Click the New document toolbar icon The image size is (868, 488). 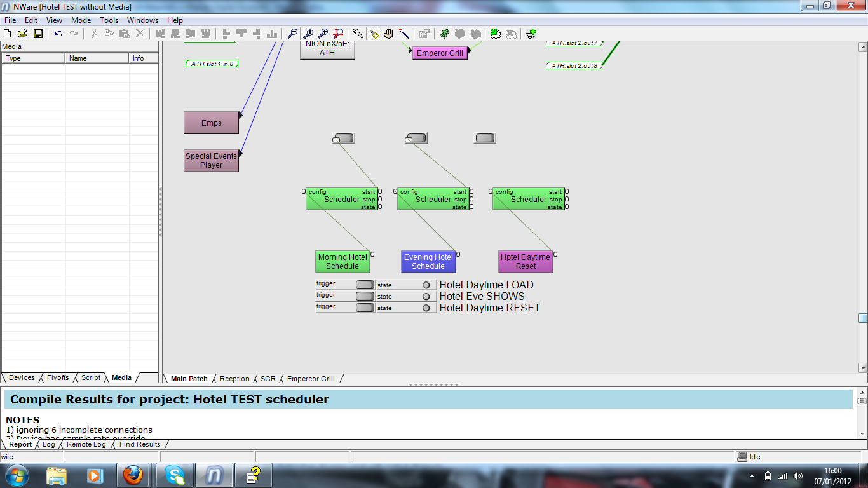click(8, 34)
